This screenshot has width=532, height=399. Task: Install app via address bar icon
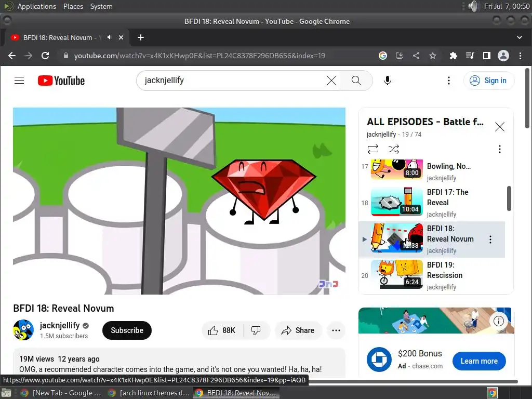click(x=400, y=56)
